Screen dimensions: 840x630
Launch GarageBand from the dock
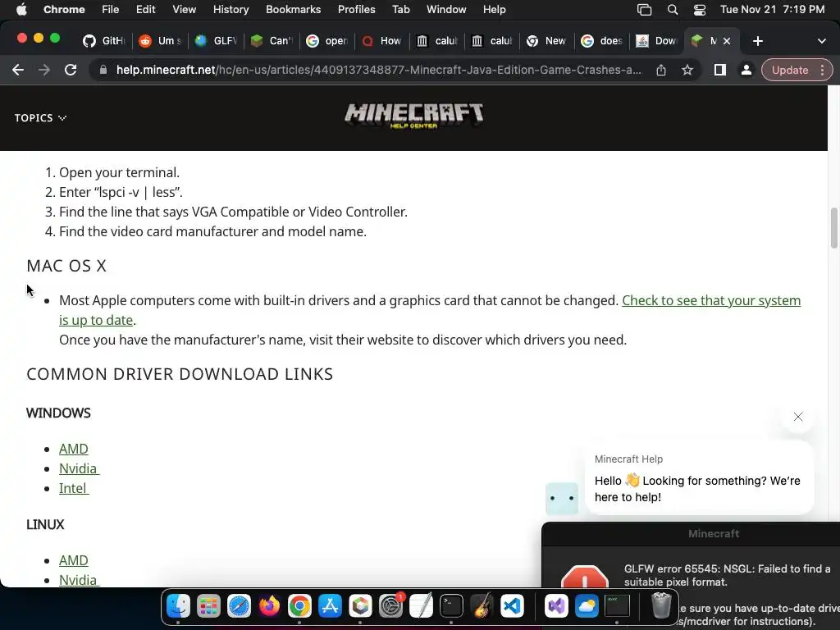point(482,606)
